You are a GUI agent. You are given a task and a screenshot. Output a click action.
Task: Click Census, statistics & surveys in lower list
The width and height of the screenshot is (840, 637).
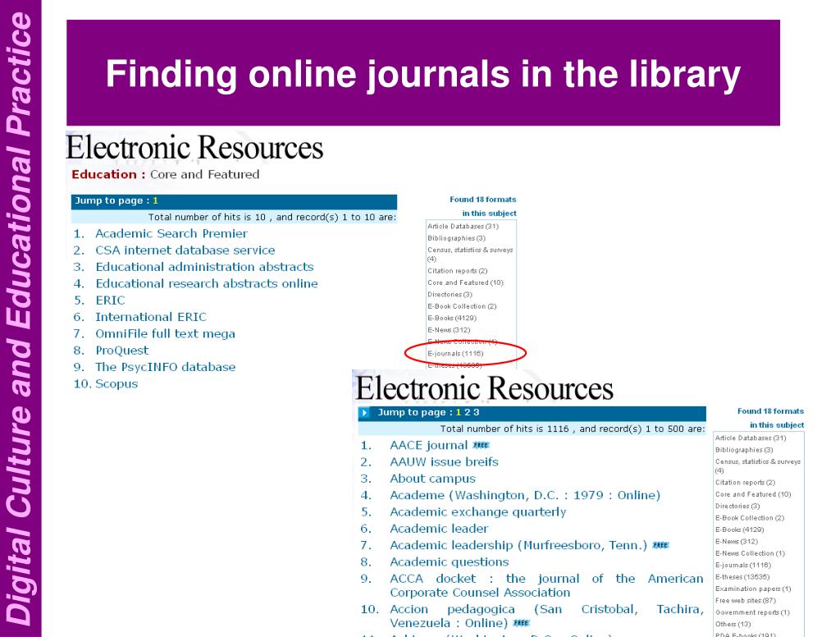757,466
